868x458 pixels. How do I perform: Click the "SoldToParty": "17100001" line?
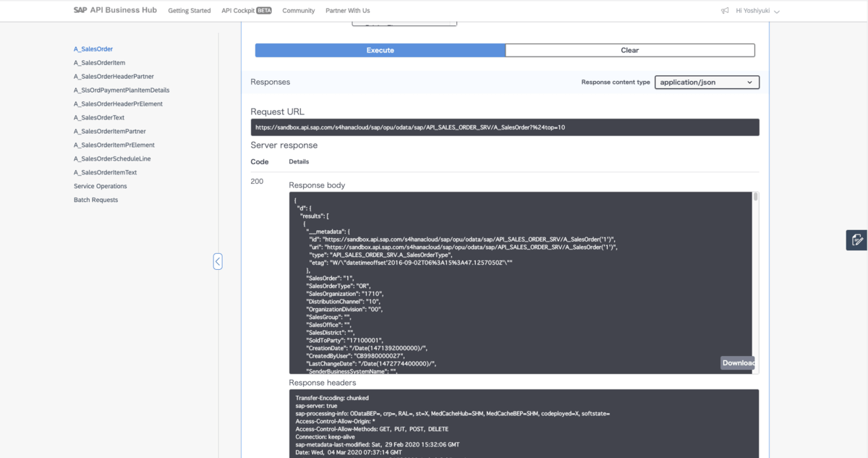point(344,340)
